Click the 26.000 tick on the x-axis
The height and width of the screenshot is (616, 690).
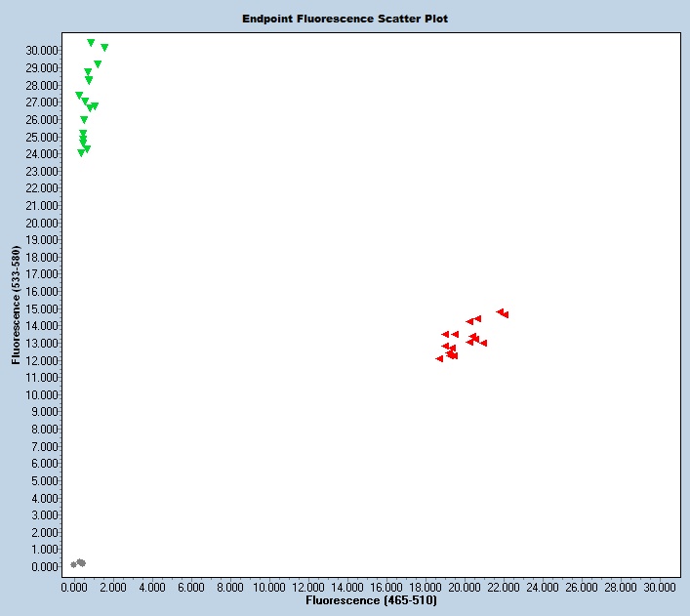(582, 588)
